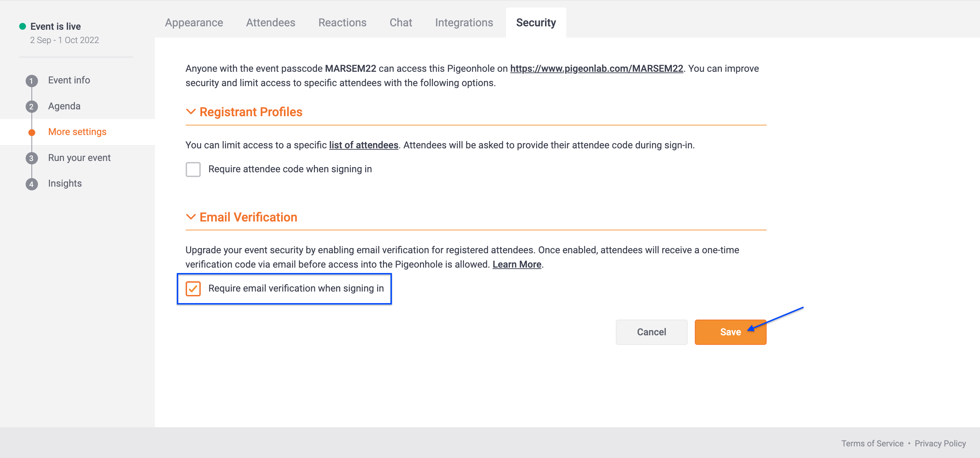The height and width of the screenshot is (458, 980).
Task: Open the Attendees tab
Action: click(x=270, y=23)
